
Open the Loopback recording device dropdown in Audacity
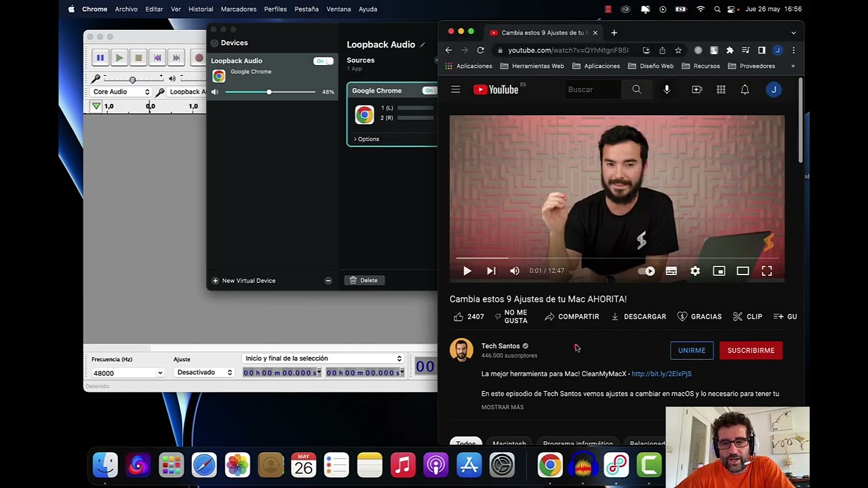pos(187,91)
